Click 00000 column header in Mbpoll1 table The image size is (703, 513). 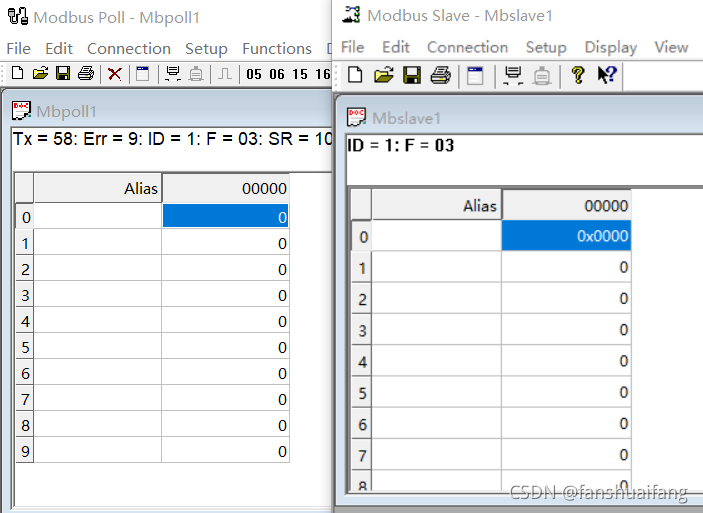tap(226, 188)
